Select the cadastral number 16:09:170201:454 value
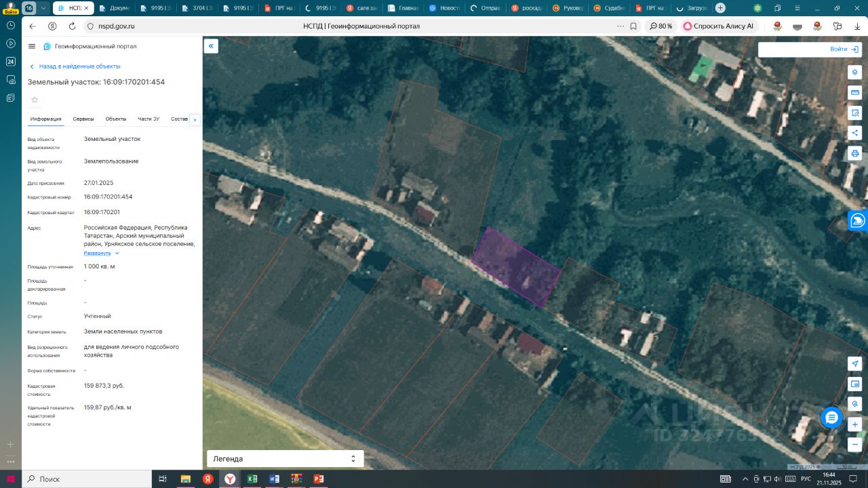Screen dimensions: 868x488 pos(108,197)
